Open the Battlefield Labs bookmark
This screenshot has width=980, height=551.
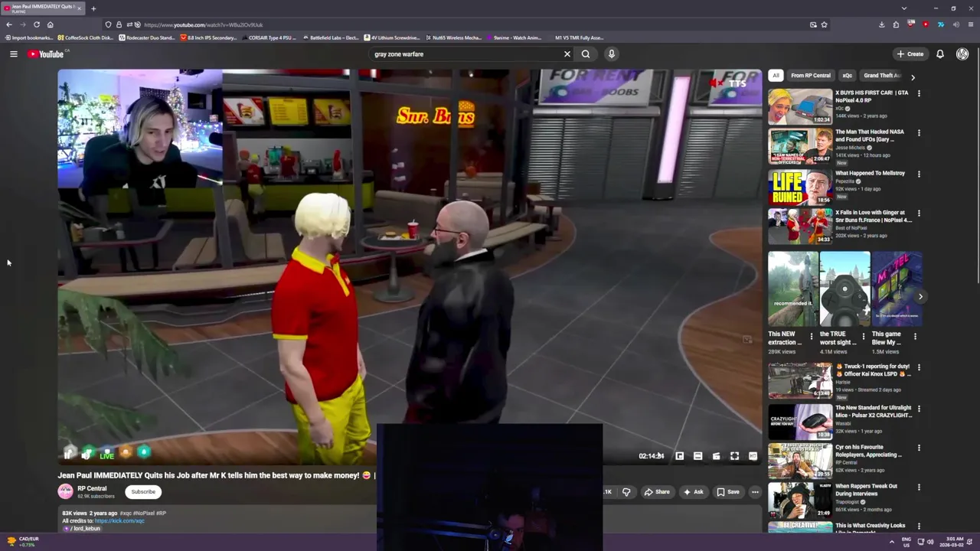[x=331, y=37]
